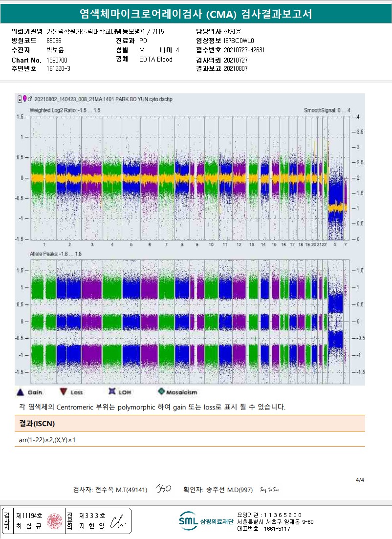392x539 pixels.
Task: Click the blue Gain triangle legend icon
Action: point(21,392)
